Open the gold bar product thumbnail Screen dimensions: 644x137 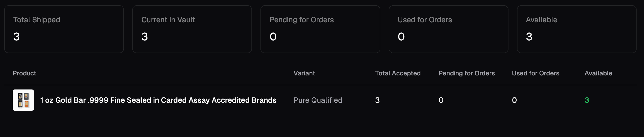pos(23,100)
